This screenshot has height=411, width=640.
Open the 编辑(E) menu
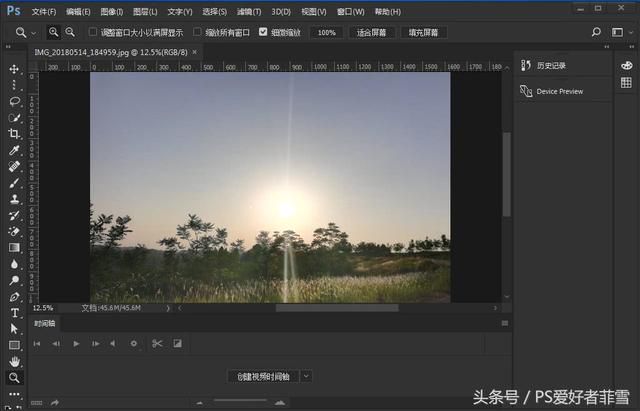coord(78,12)
